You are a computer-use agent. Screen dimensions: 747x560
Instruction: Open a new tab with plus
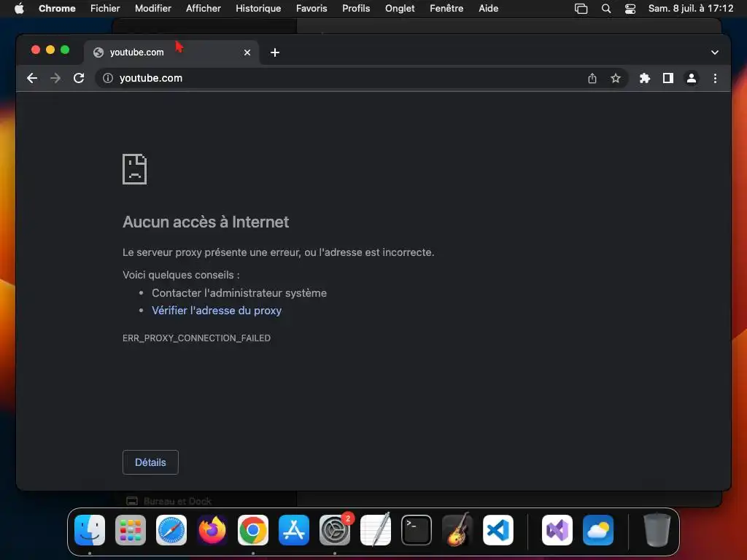pos(275,52)
